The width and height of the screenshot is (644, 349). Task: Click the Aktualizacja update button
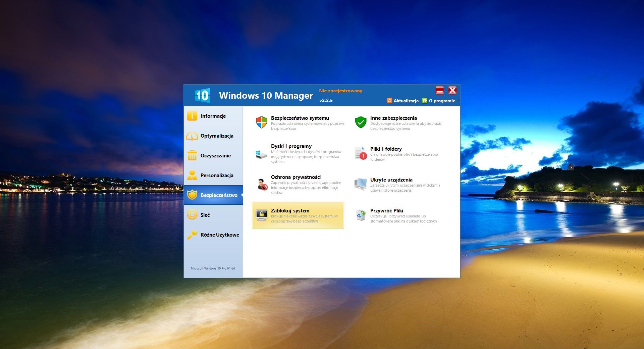tap(403, 101)
